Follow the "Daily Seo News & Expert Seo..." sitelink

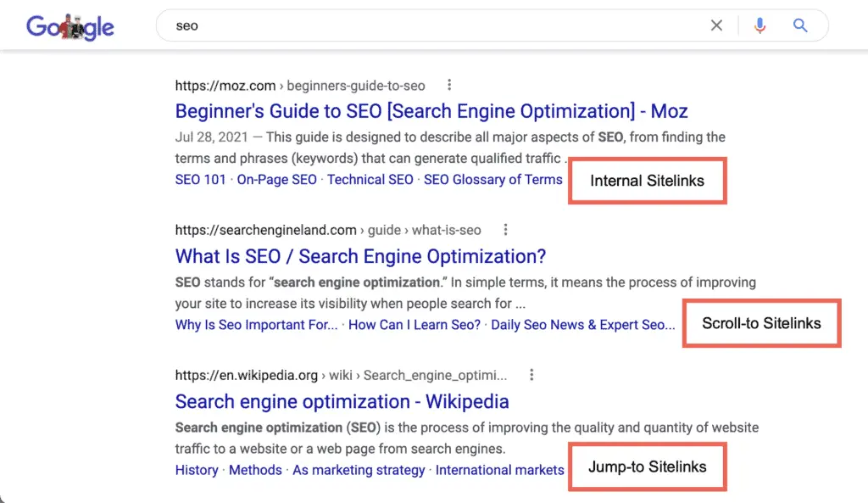coord(583,325)
